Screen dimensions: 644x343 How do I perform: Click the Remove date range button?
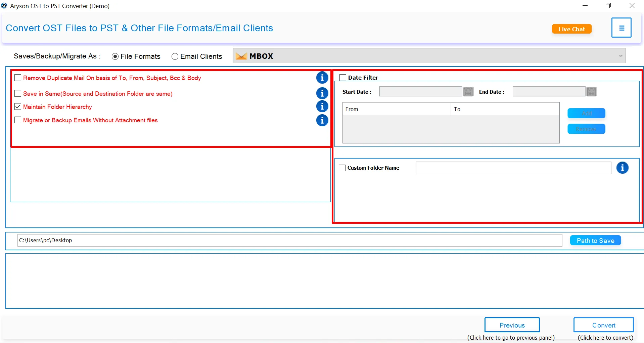586,129
